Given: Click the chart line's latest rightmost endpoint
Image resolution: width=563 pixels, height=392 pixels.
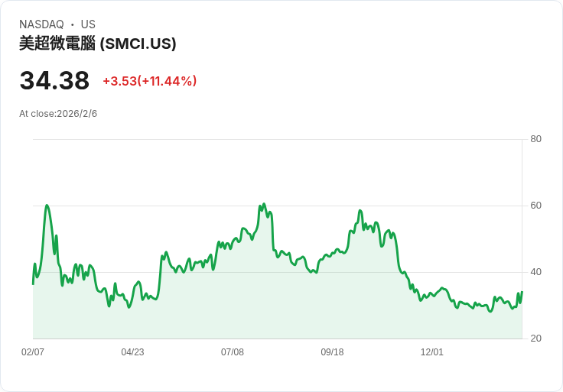Looking at the screenshot, I should [x=522, y=292].
